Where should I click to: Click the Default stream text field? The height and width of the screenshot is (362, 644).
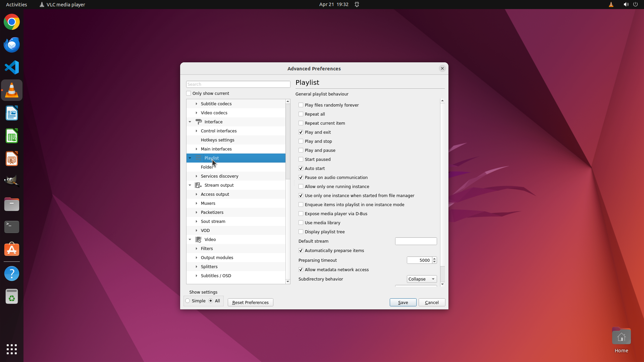416,241
